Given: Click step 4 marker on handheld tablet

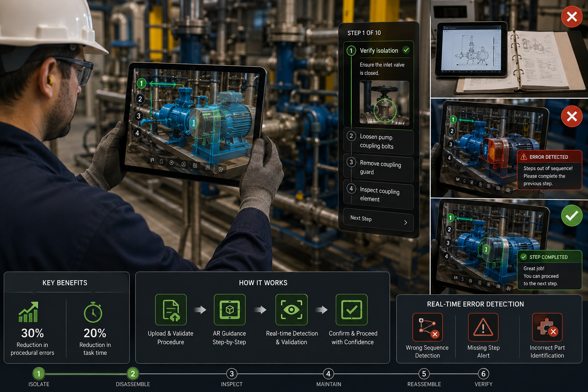Looking at the screenshot, I should pyautogui.click(x=137, y=133).
